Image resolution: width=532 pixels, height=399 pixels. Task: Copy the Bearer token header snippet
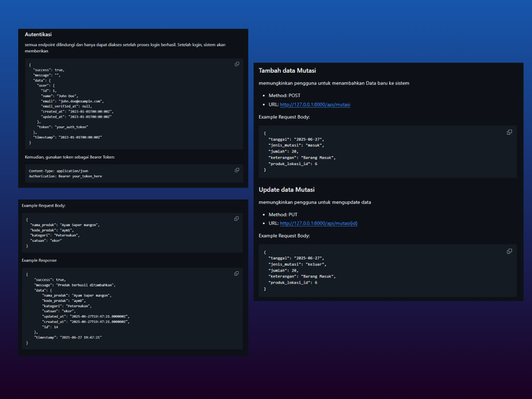pyautogui.click(x=237, y=170)
